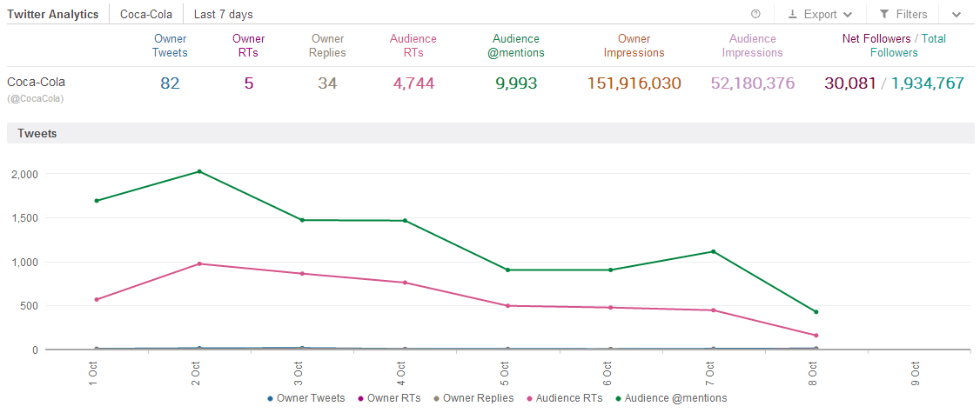Click the @CocaCola account handle
This screenshot has width=980, height=413.
(36, 98)
